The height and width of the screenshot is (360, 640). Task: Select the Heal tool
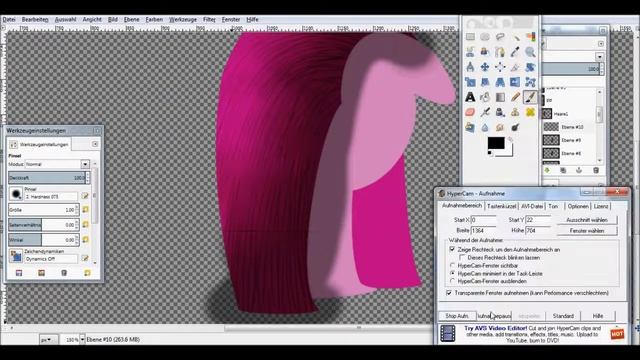click(530, 112)
